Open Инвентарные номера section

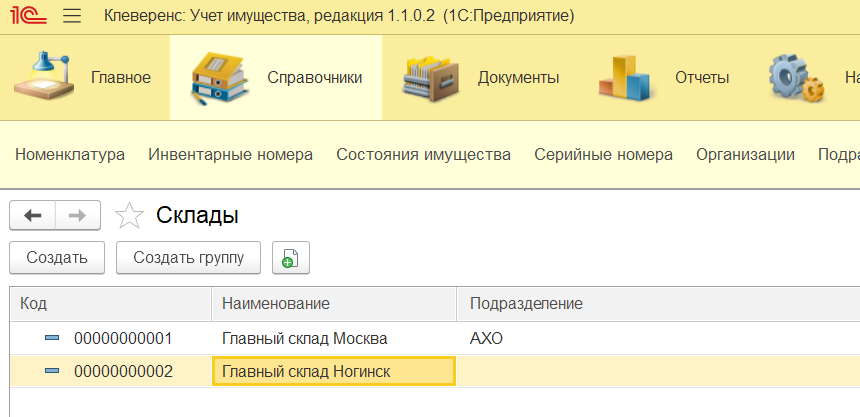[x=230, y=155]
